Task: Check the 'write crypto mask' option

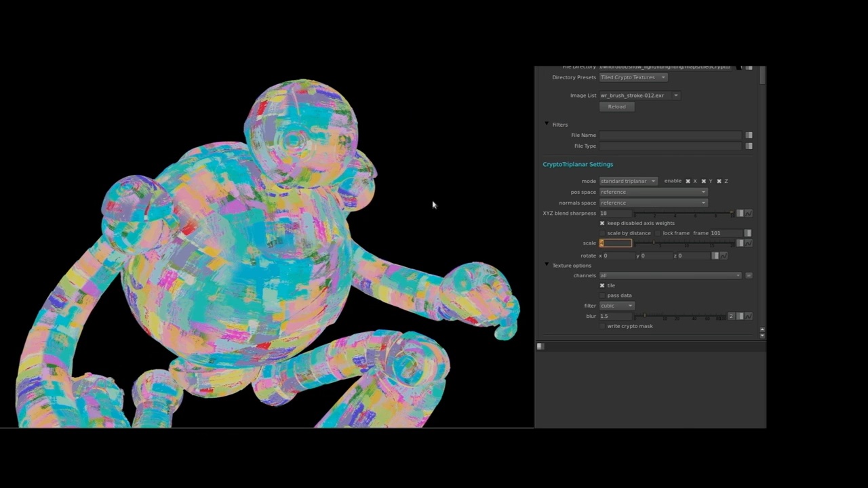Action: coord(602,326)
